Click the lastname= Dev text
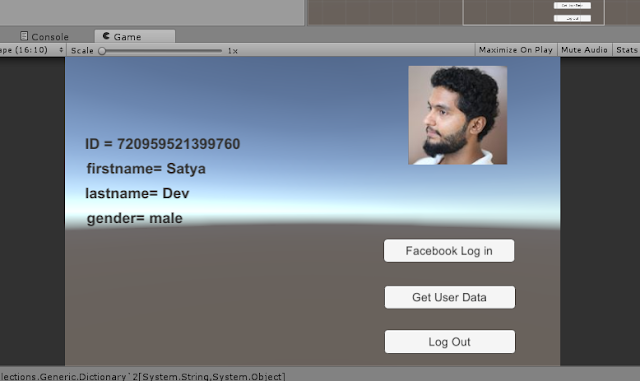640x381 pixels. tap(137, 193)
